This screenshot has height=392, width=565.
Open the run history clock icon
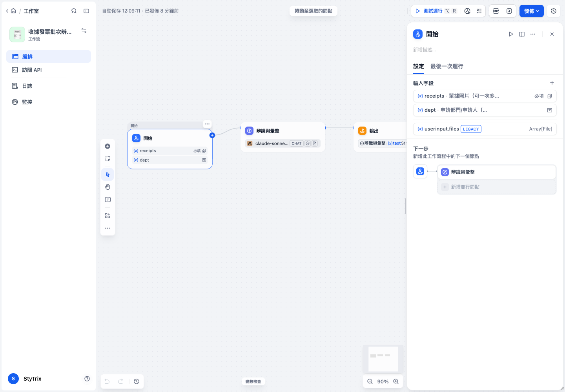(x=467, y=11)
